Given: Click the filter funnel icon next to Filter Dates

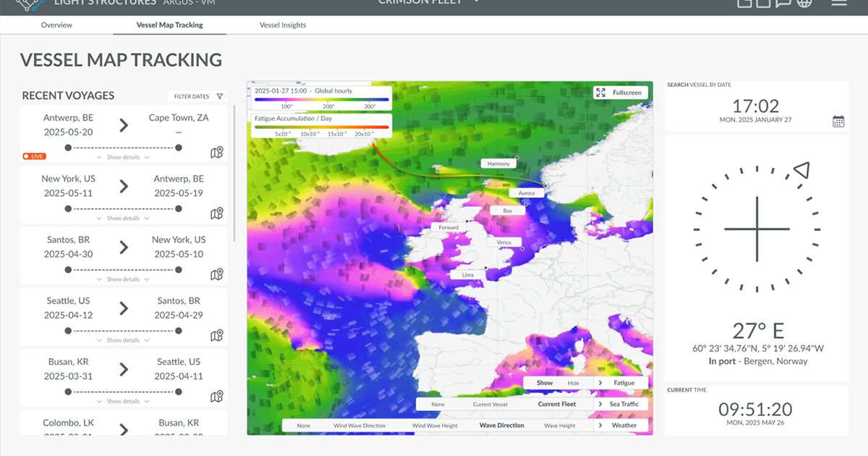Looking at the screenshot, I should coord(219,96).
